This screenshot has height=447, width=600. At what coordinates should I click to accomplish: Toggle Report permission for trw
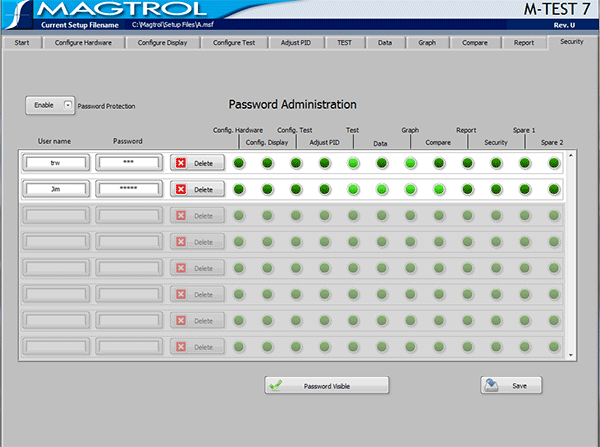point(468,163)
